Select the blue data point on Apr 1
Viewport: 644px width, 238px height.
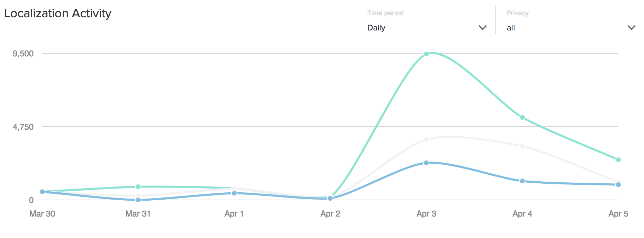click(x=234, y=193)
